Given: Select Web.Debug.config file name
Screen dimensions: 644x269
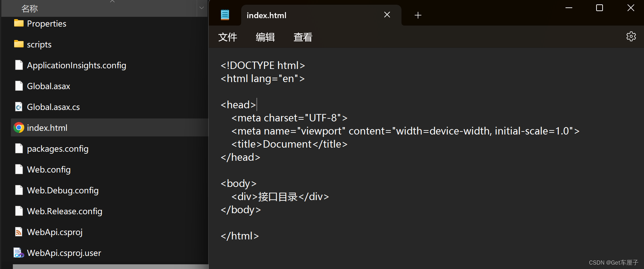Looking at the screenshot, I should click(x=63, y=191).
